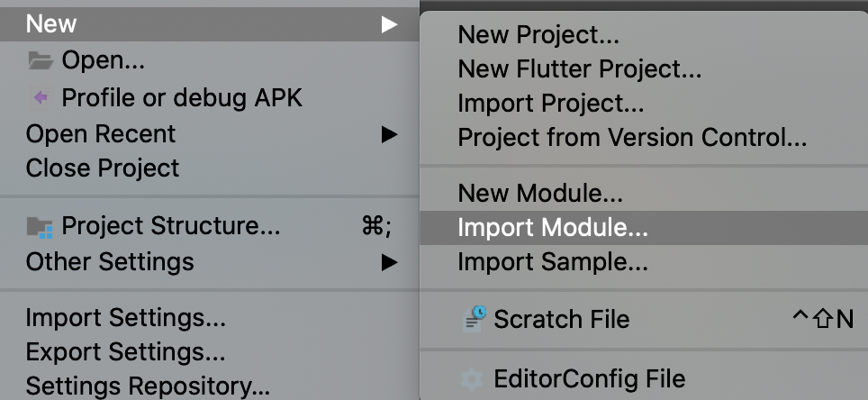Expand the Other Settings submenu arrow
Viewport: 868px width, 400px height.
click(390, 262)
